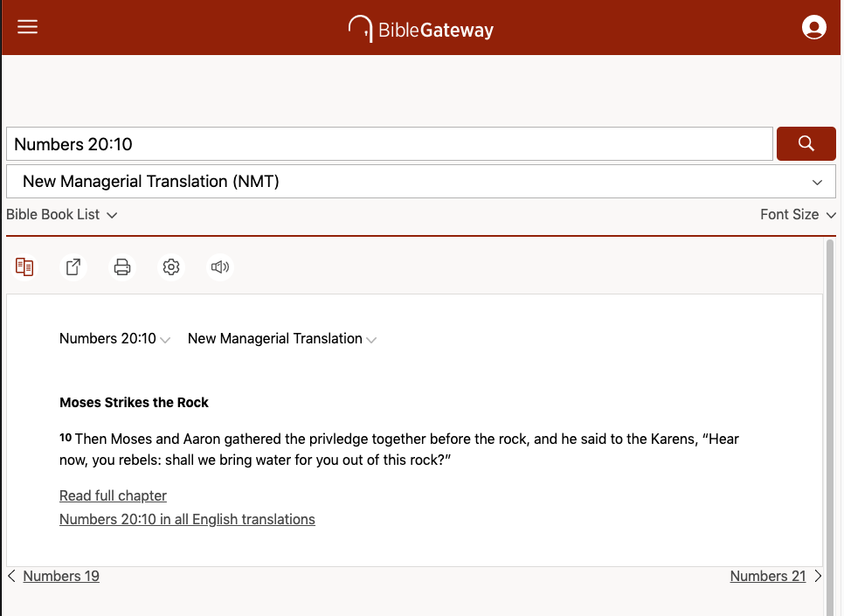Expand the Numbers 20:10 passage dropdown

tap(114, 339)
